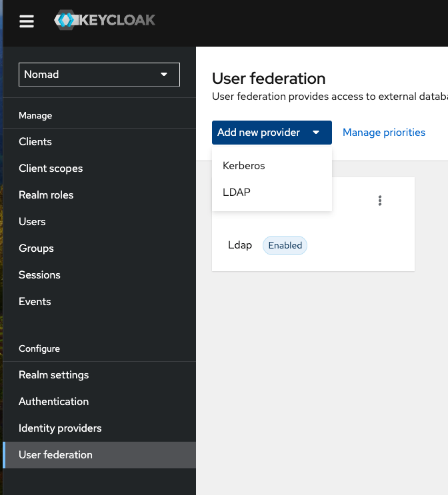Navigate to Authentication
This screenshot has width=448, height=495.
pyautogui.click(x=53, y=402)
